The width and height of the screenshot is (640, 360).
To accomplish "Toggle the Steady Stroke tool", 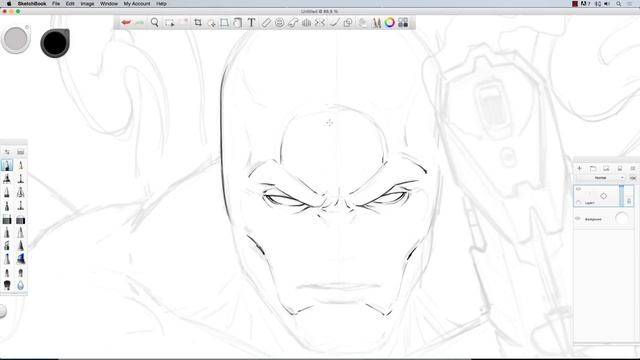I will click(334, 22).
